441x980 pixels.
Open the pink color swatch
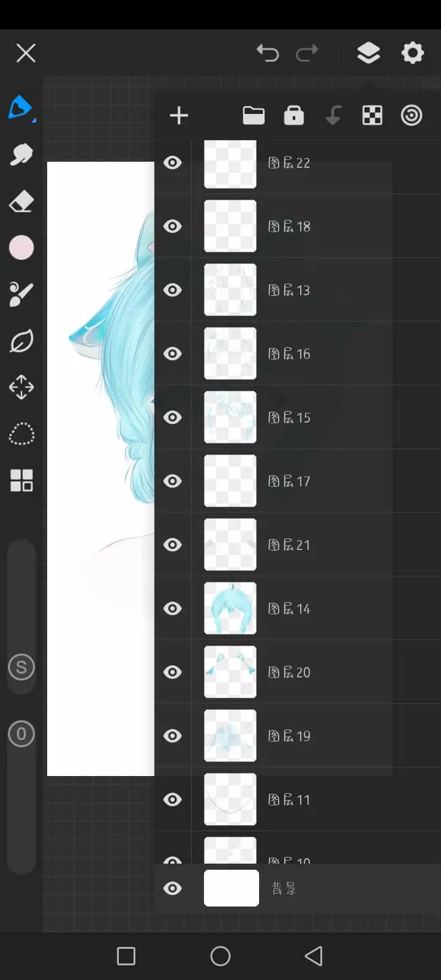point(21,248)
